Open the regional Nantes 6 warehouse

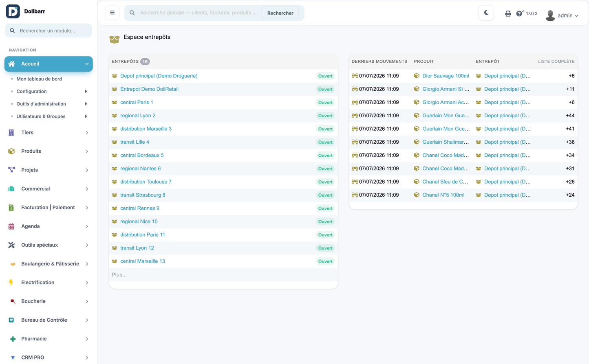tap(140, 169)
